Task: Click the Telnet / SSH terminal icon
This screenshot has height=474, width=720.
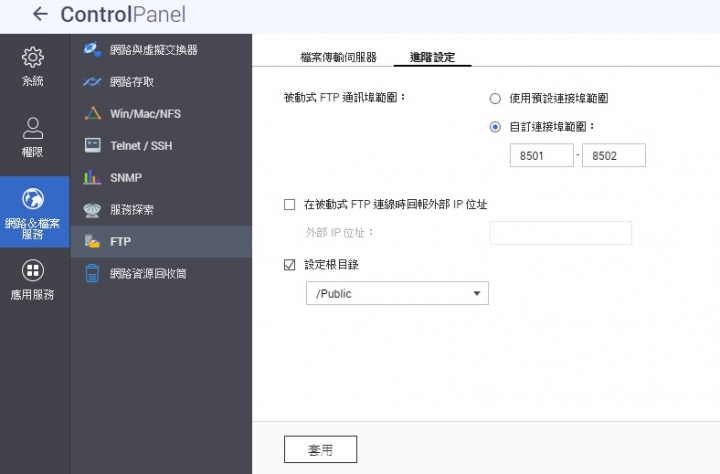Action: [93, 145]
